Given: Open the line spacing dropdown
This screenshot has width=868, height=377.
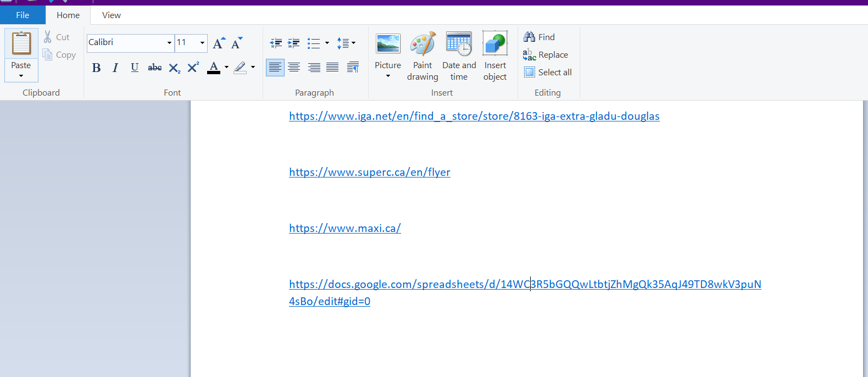Looking at the screenshot, I should (346, 43).
